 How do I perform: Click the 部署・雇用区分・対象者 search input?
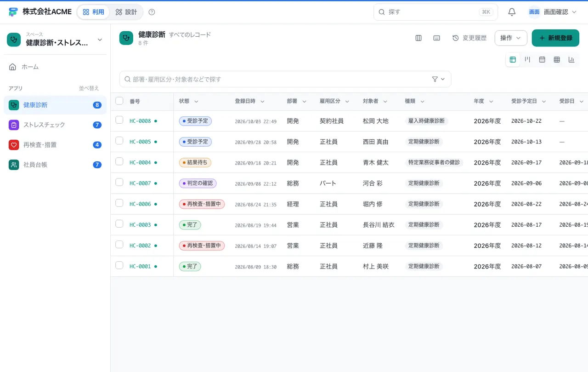point(285,79)
